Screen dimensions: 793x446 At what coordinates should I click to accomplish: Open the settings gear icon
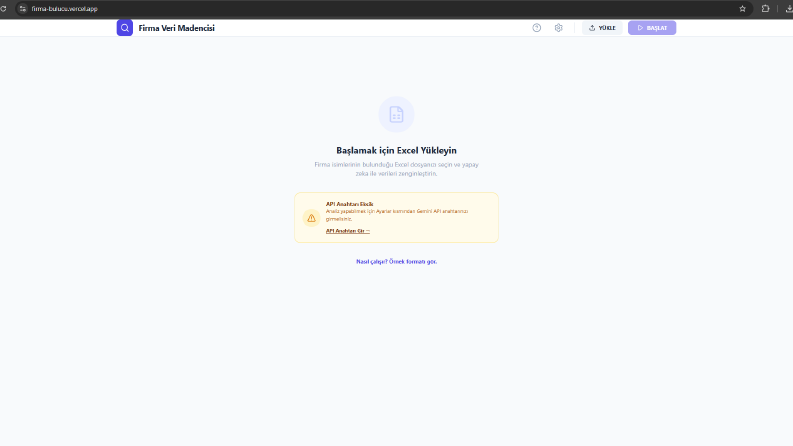[558, 28]
